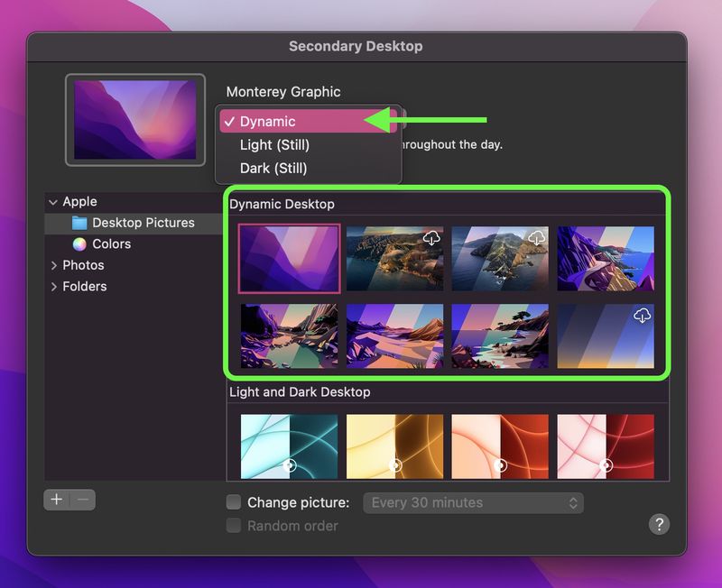Toggle the Random order checkbox

pos(234,526)
